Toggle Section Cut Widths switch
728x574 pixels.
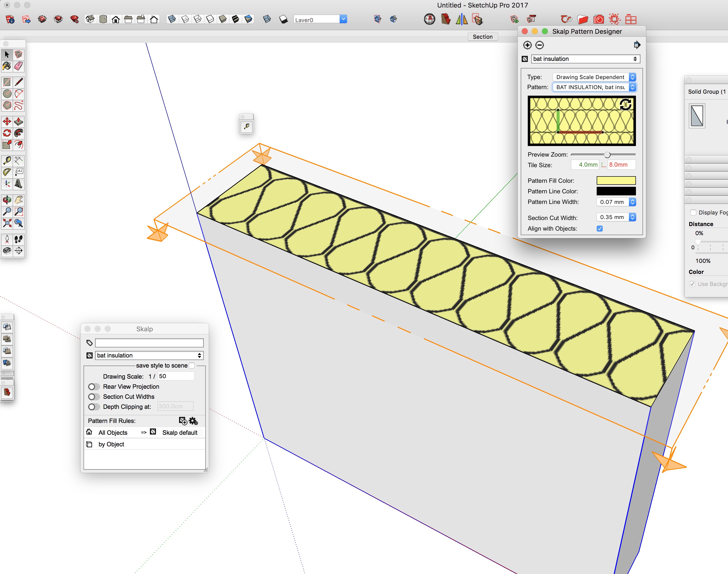94,397
